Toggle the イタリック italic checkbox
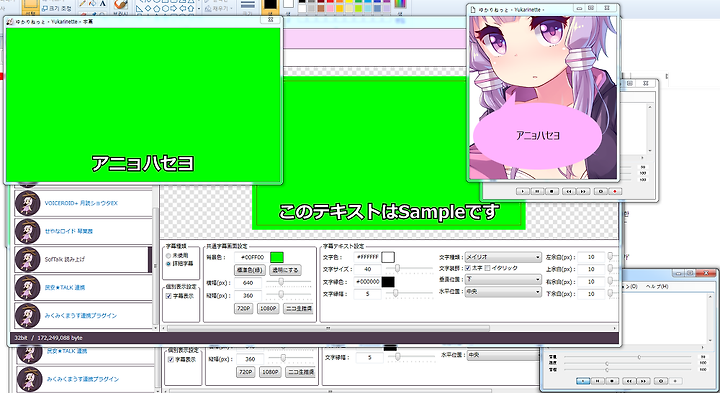Image resolution: width=720 pixels, height=393 pixels. 487,268
